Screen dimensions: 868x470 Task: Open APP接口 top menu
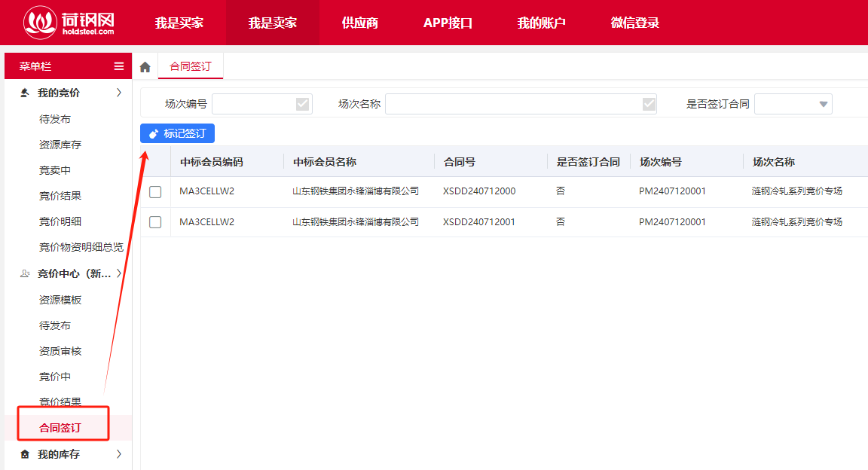coord(448,23)
